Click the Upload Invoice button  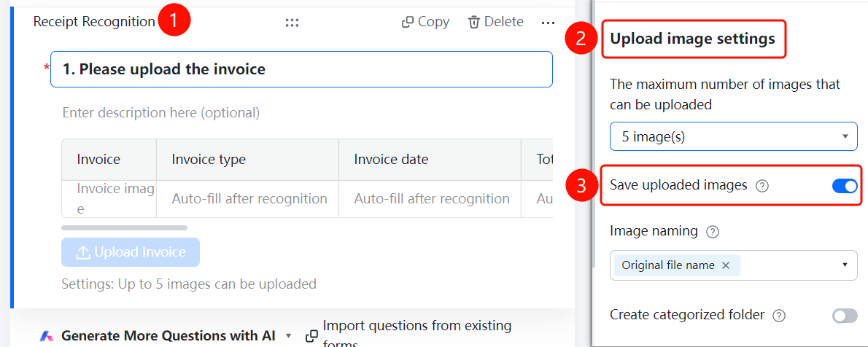click(131, 252)
